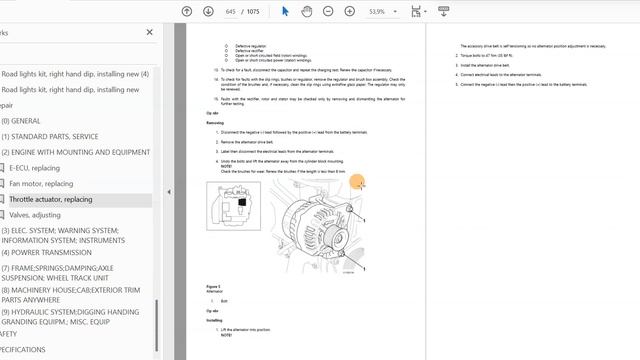640x360 pixels.
Task: Click the bookmark icon beside Valves, adjusting
Action: pyautogui.click(x=2, y=215)
